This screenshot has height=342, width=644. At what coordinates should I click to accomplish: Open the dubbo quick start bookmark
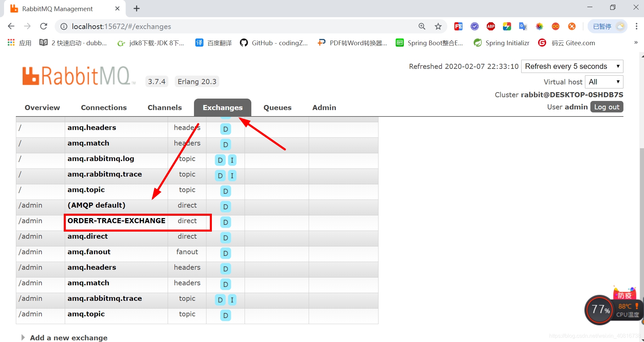point(73,43)
